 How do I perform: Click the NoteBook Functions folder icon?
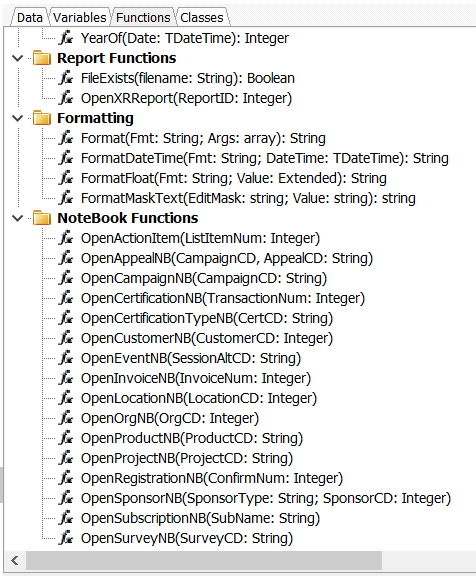pos(42,218)
